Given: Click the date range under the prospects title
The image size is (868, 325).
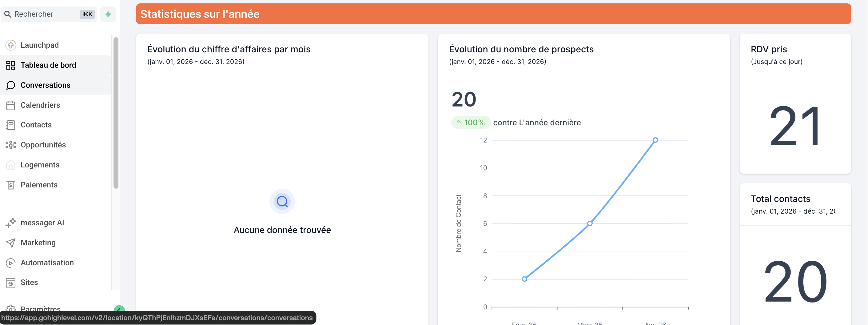Looking at the screenshot, I should coord(498,62).
